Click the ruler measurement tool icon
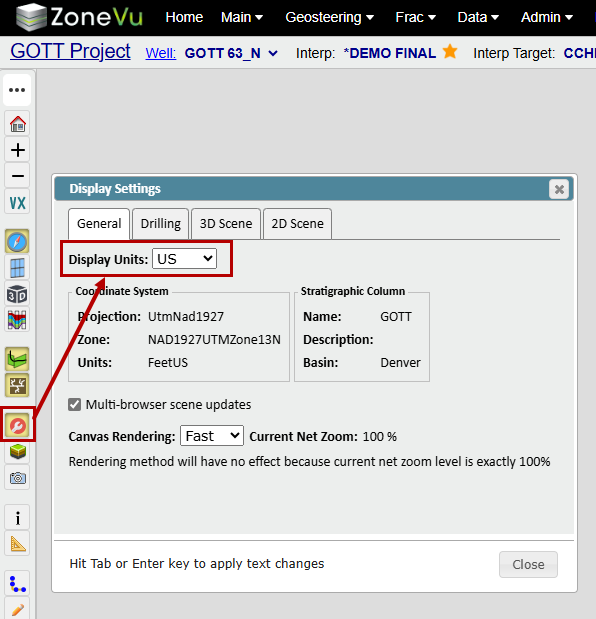 pyautogui.click(x=17, y=544)
